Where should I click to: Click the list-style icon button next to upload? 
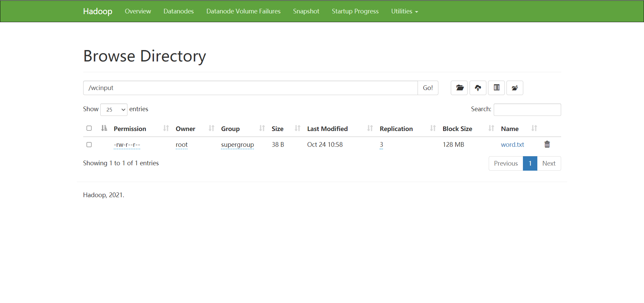(x=496, y=88)
